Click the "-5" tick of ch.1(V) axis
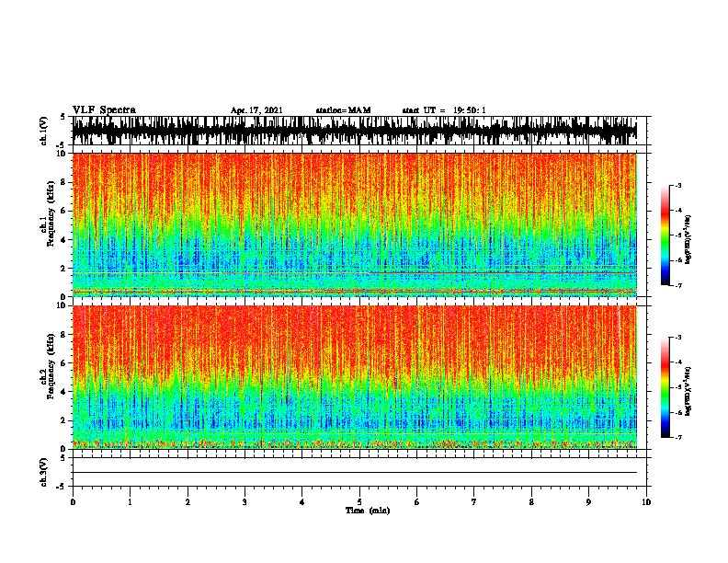 click(61, 145)
